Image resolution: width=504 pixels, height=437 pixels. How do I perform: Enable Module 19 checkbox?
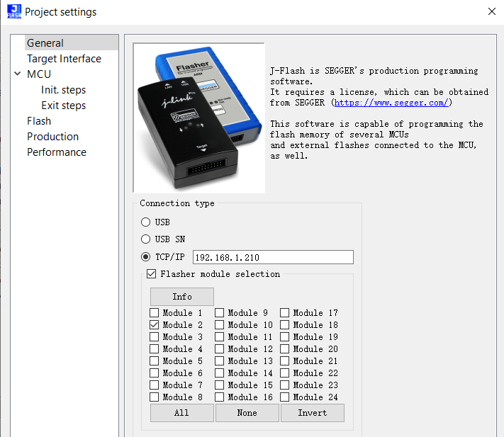click(x=285, y=337)
